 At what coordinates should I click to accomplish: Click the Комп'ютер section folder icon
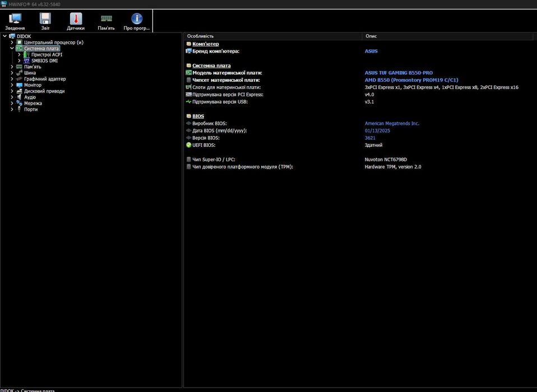click(x=188, y=44)
